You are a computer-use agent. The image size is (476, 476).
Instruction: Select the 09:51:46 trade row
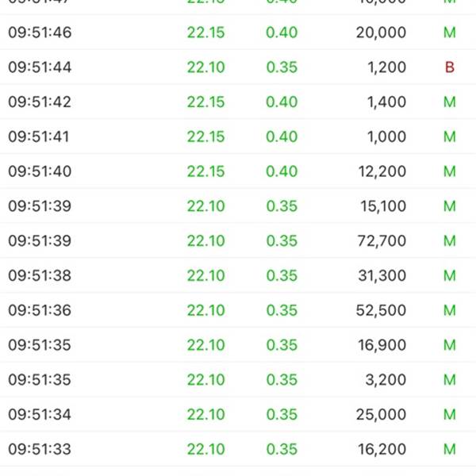(x=238, y=33)
